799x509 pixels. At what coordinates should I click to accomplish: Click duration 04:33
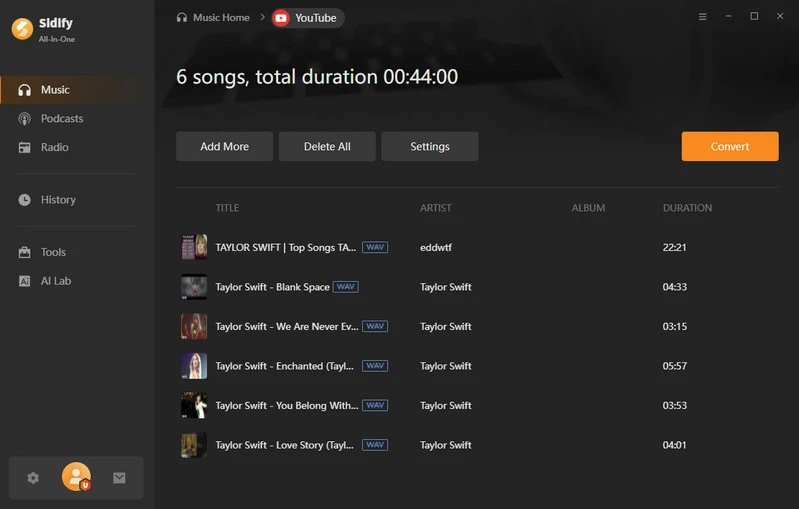pos(675,287)
